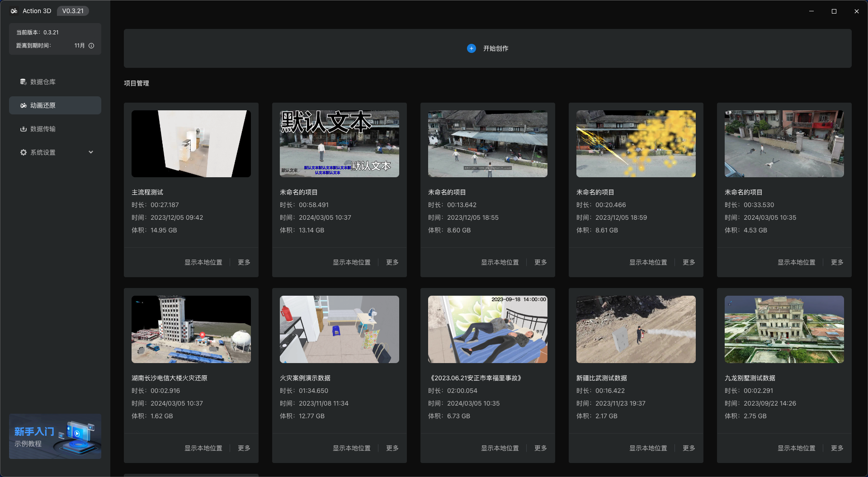
Task: Open 更多 for 00:58.491 project
Action: coord(392,262)
